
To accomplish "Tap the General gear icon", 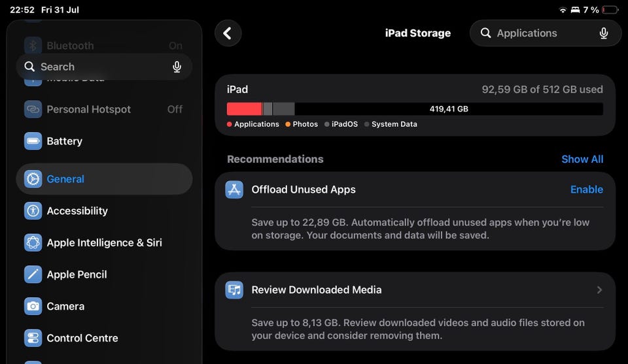I will (33, 179).
